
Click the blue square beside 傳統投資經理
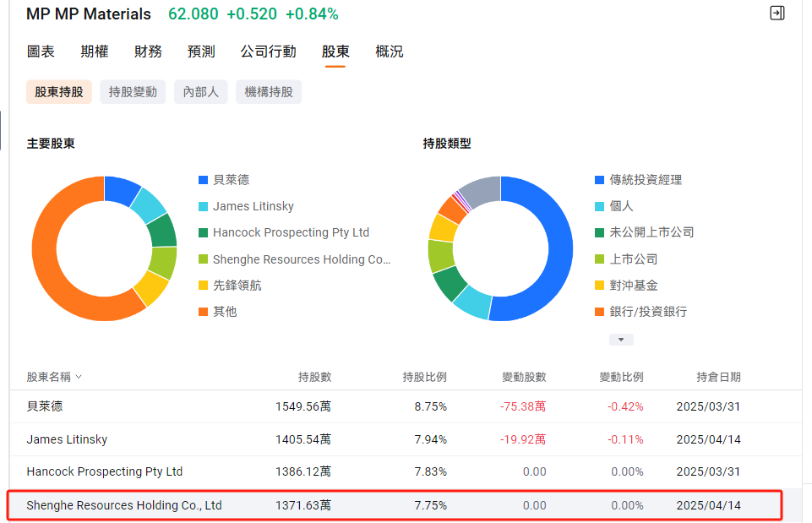(597, 179)
